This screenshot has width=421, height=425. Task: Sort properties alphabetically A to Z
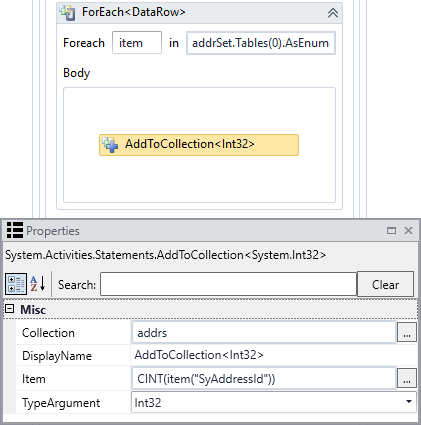click(x=38, y=284)
